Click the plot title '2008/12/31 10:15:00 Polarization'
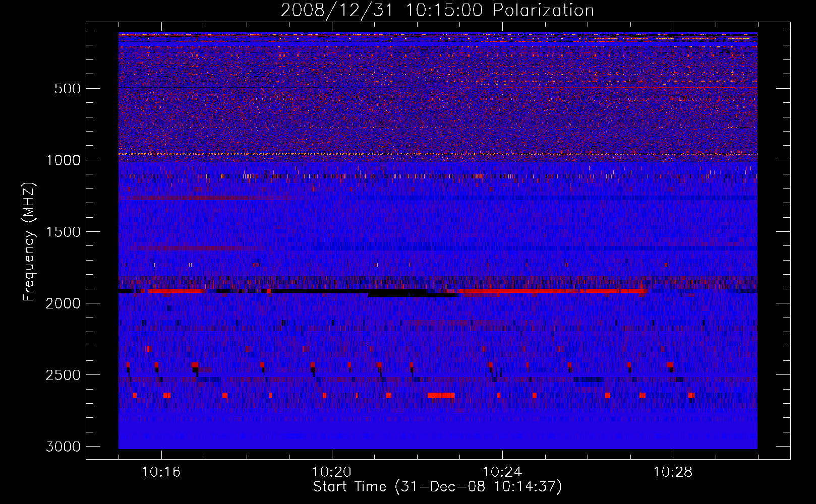Image resolution: width=816 pixels, height=504 pixels. pos(437,10)
